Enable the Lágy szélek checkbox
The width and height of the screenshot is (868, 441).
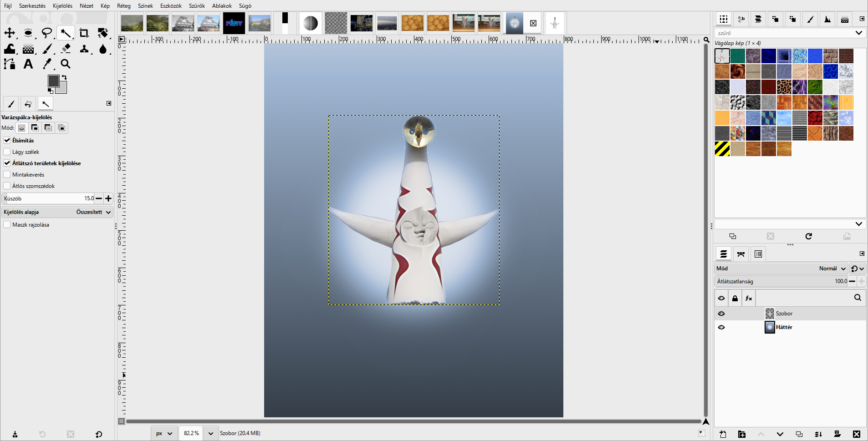click(7, 152)
